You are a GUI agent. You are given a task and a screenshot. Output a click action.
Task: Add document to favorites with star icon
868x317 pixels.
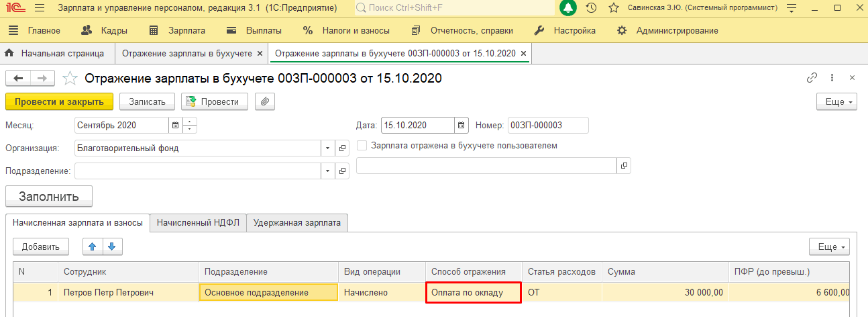[x=70, y=79]
